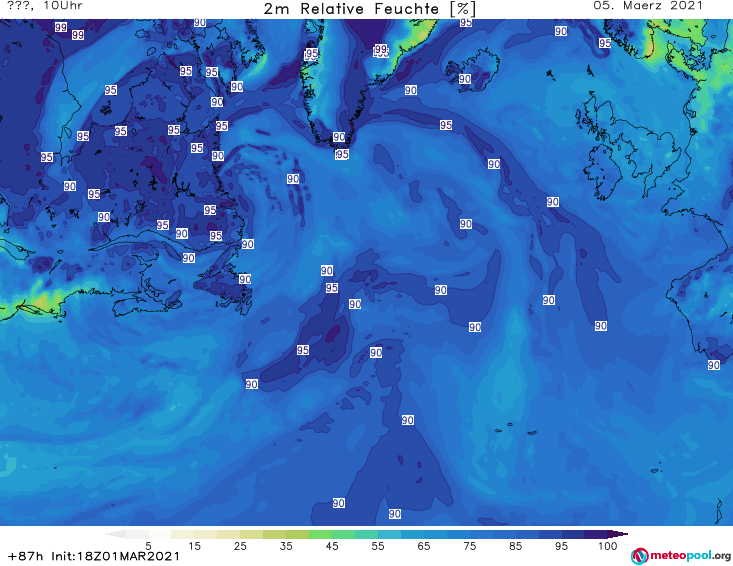Image resolution: width=733 pixels, height=566 pixels.
Task: Click legend scale value 55
Action: (x=378, y=546)
